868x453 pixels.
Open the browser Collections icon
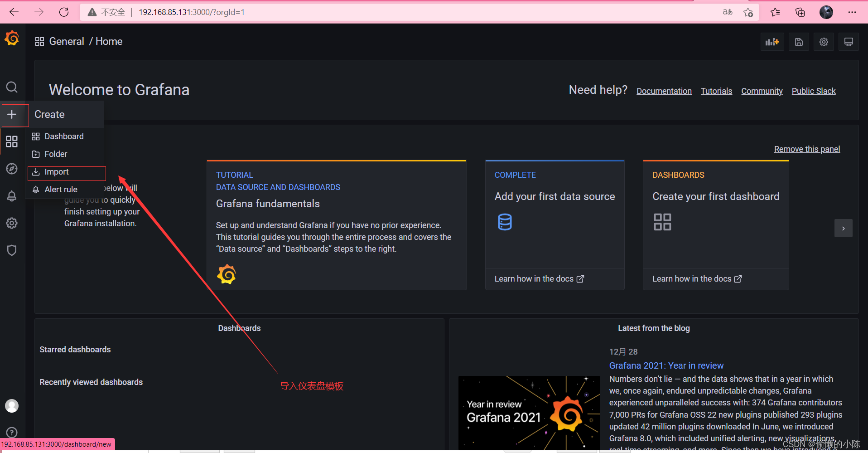(800, 12)
